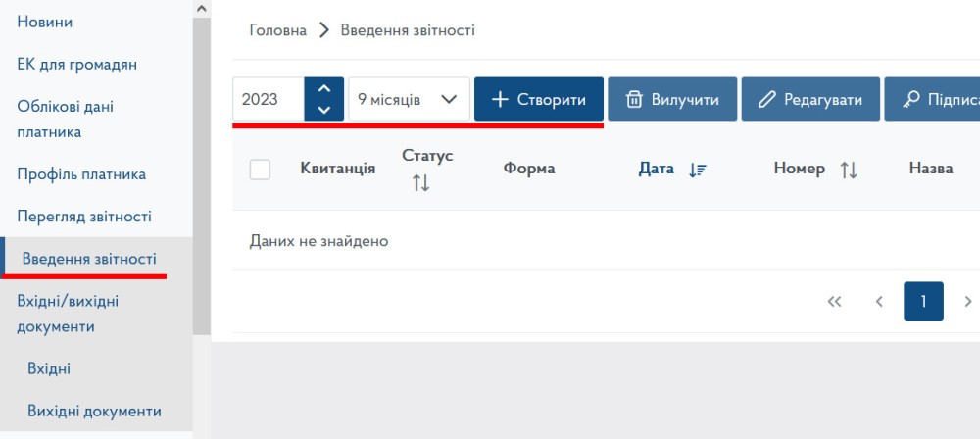Open Перегляд звітності in sidebar
Viewport: 980px width, 439px height.
[x=84, y=217]
